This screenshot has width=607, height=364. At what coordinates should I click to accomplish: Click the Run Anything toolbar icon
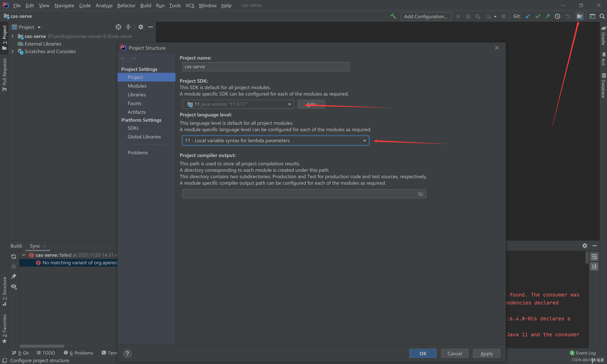point(592,16)
